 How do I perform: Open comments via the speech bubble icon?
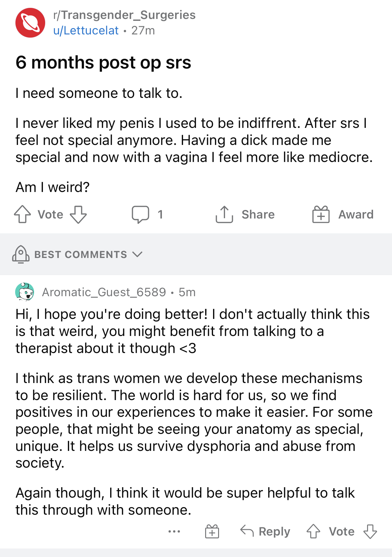click(x=140, y=214)
